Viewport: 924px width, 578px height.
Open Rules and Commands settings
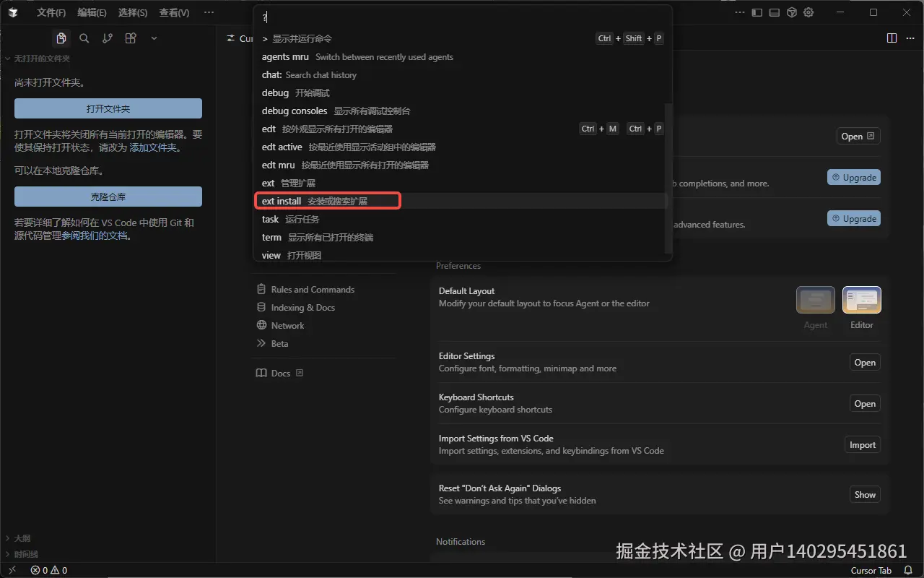click(313, 289)
